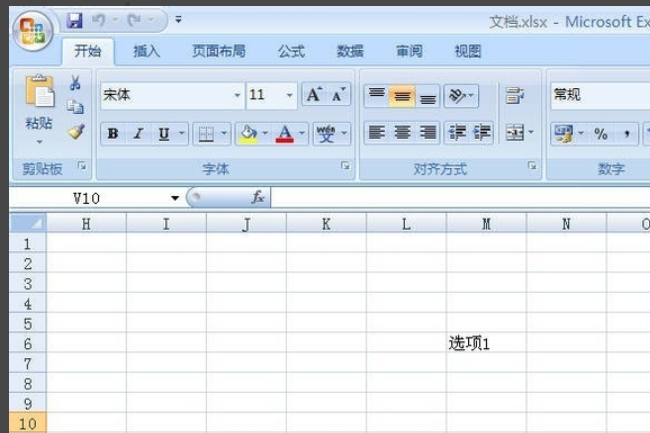Open the 插入 ribbon tab
Screen dimensions: 650x433
point(147,51)
